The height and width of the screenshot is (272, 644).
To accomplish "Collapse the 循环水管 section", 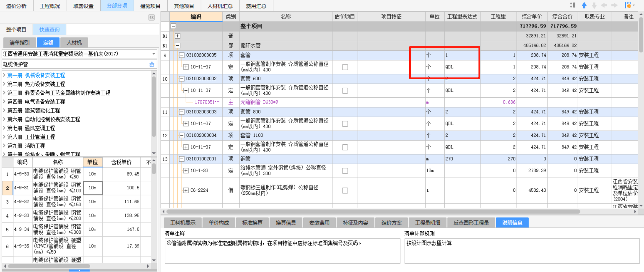I will tap(177, 46).
